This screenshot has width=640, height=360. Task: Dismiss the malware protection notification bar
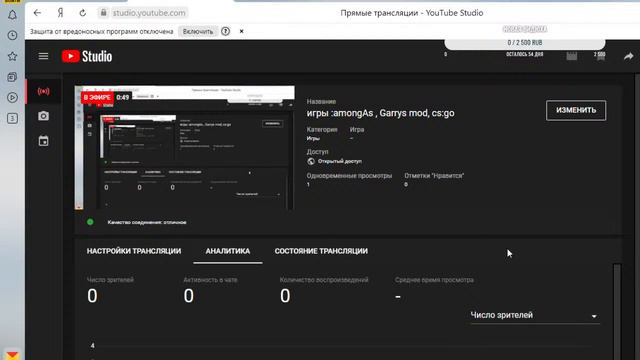click(x=242, y=31)
